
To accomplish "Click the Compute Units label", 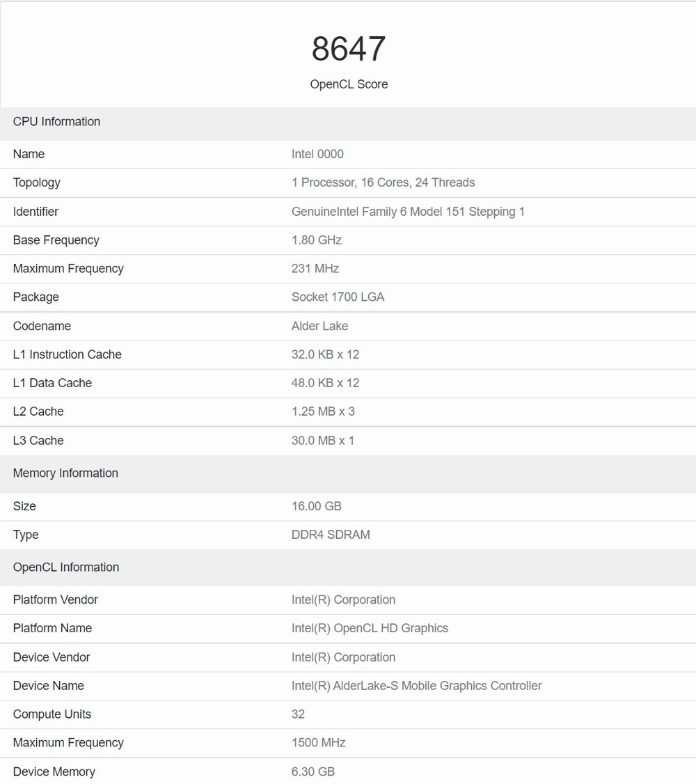I will 52,714.
